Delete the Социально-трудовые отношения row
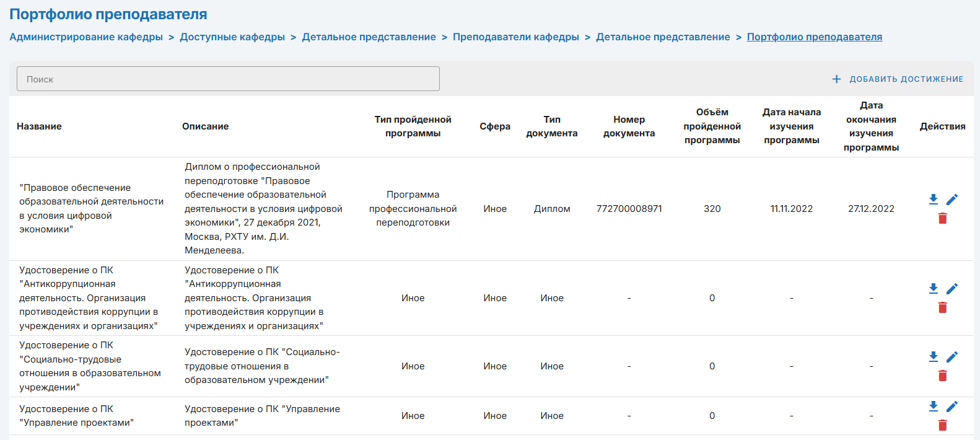This screenshot has width=980, height=440. (x=943, y=376)
